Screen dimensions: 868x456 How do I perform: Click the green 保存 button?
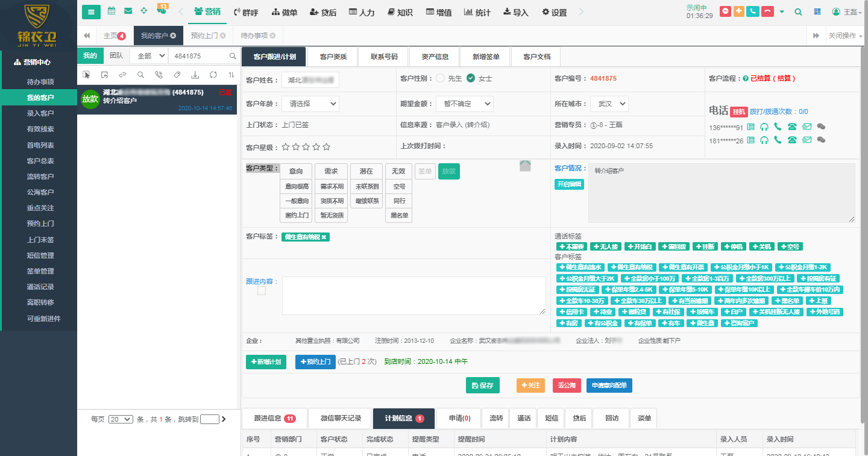pyautogui.click(x=482, y=386)
